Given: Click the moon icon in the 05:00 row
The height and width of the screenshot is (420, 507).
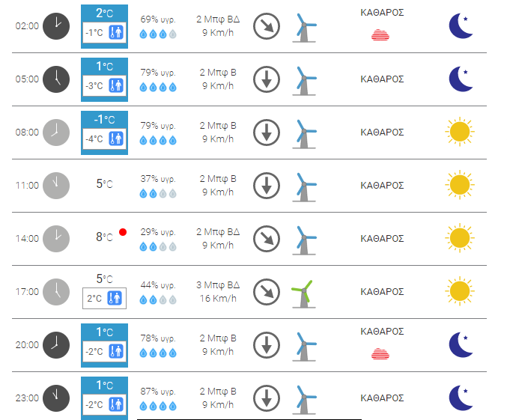Looking at the screenshot, I should pyautogui.click(x=461, y=79).
